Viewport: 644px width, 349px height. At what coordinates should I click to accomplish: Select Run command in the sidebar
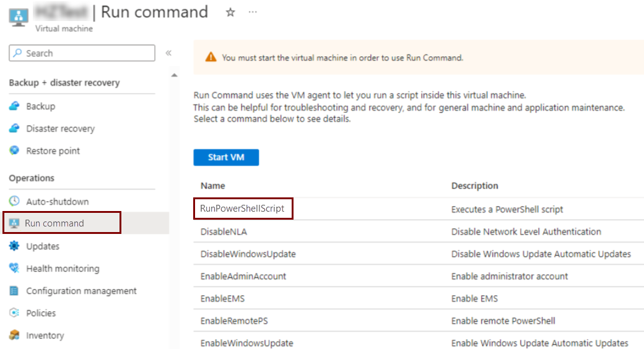click(54, 223)
